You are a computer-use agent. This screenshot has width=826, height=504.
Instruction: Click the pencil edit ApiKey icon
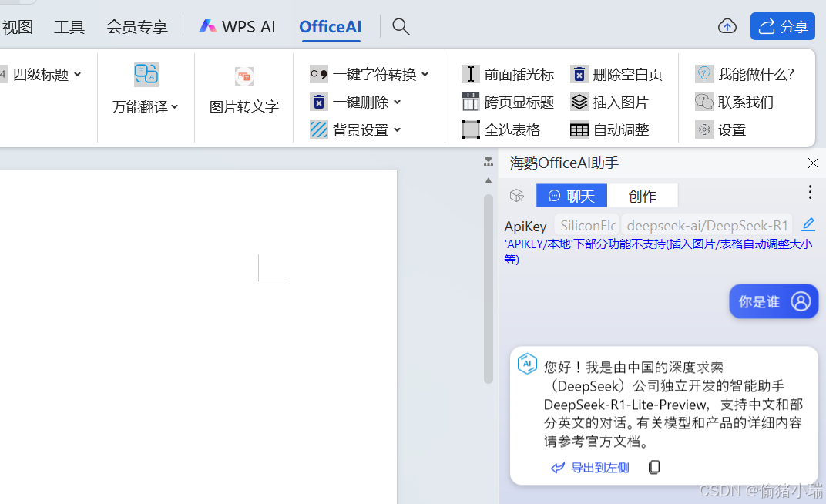(x=808, y=225)
